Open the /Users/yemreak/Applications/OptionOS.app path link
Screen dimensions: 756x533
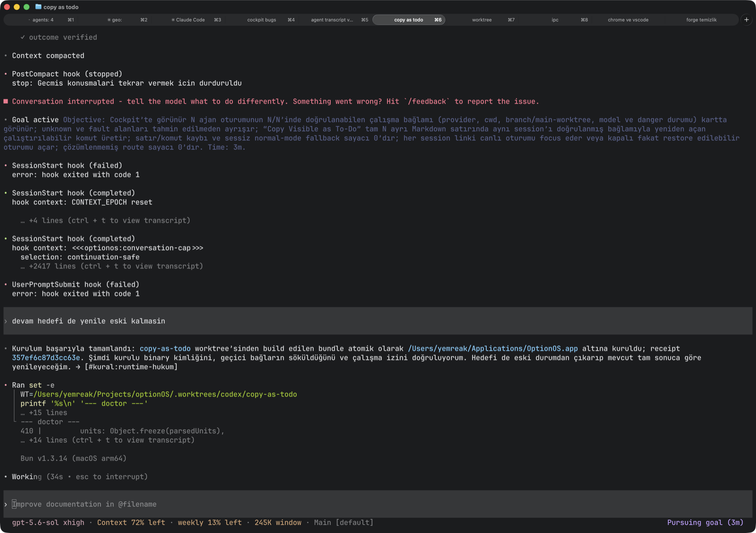click(x=493, y=349)
